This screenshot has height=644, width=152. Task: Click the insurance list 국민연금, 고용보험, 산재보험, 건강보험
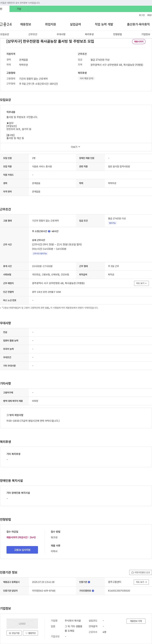coord(51,274)
